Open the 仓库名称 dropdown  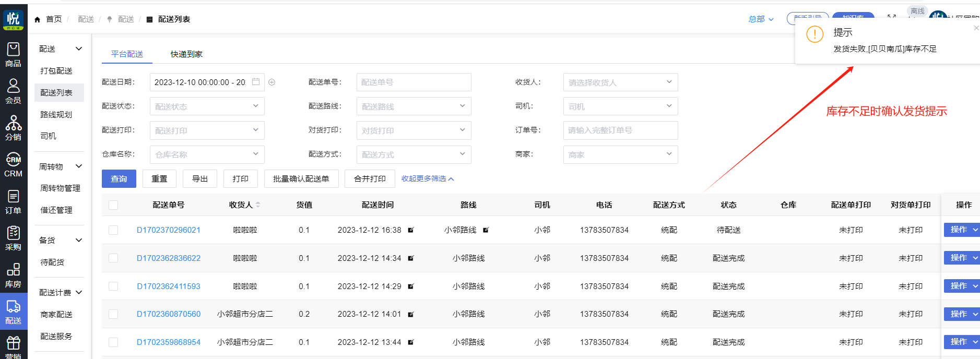[x=207, y=154]
